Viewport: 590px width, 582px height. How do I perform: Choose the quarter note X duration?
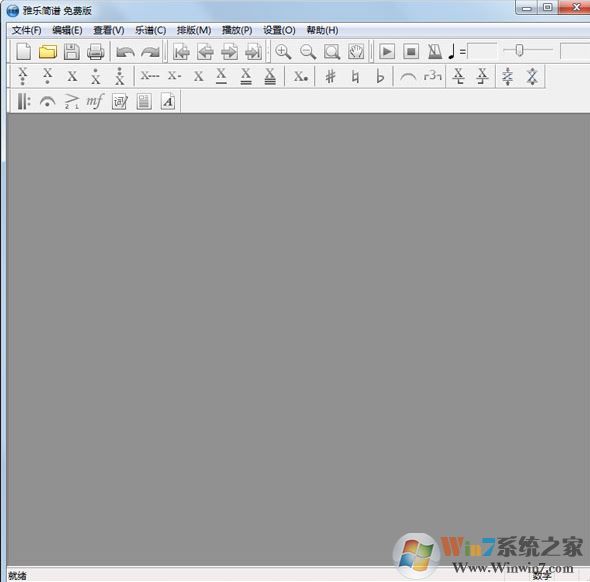pyautogui.click(x=199, y=76)
